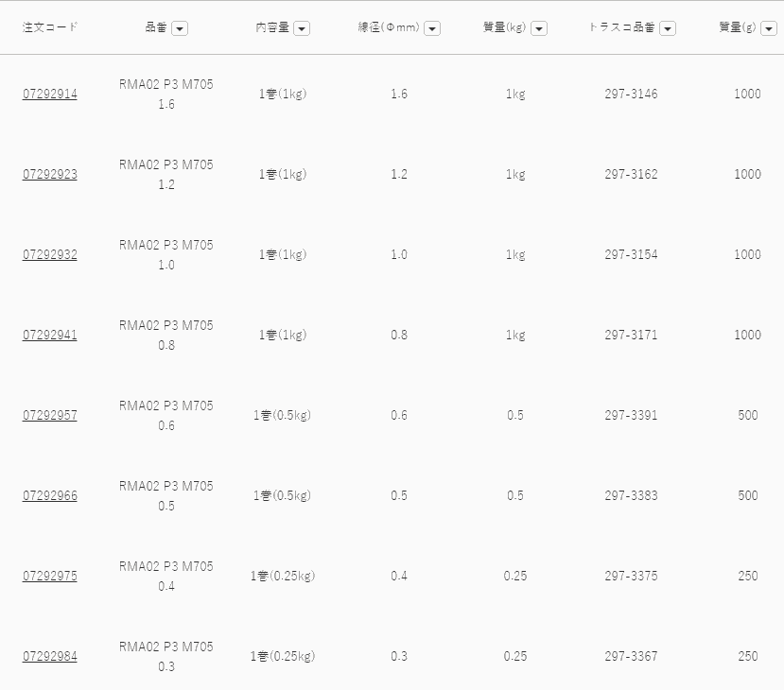Follow the 07292984 order code link
The height and width of the screenshot is (690, 784).
point(50,657)
